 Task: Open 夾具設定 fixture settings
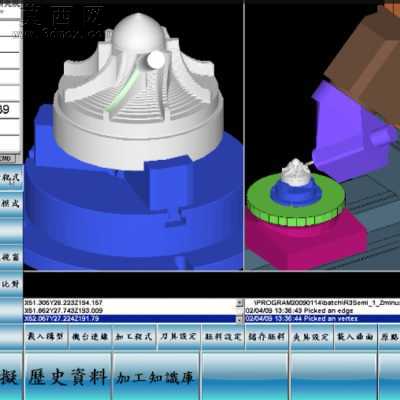(x=311, y=337)
